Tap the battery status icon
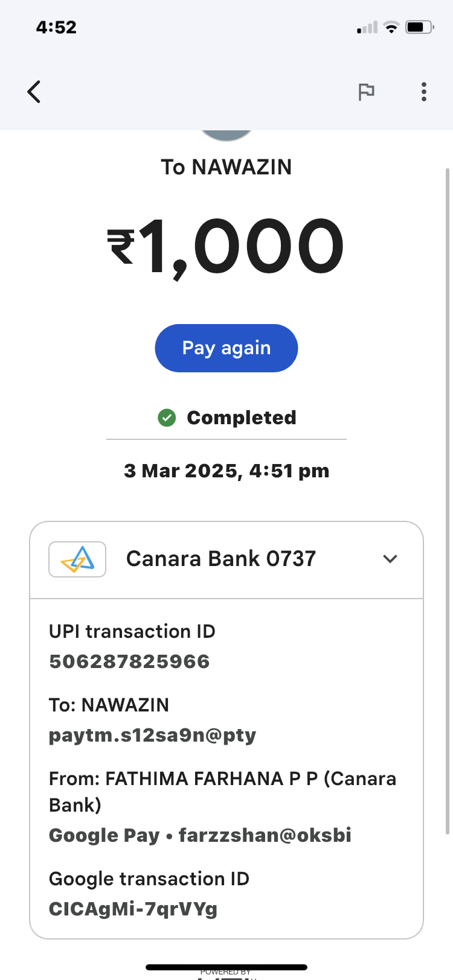453x980 pixels. 419,27
